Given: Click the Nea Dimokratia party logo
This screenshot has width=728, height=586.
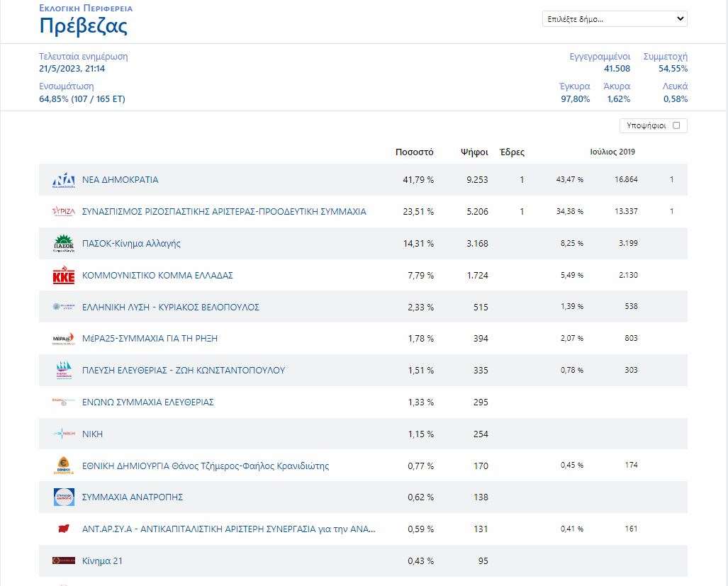Looking at the screenshot, I should pyautogui.click(x=64, y=180).
